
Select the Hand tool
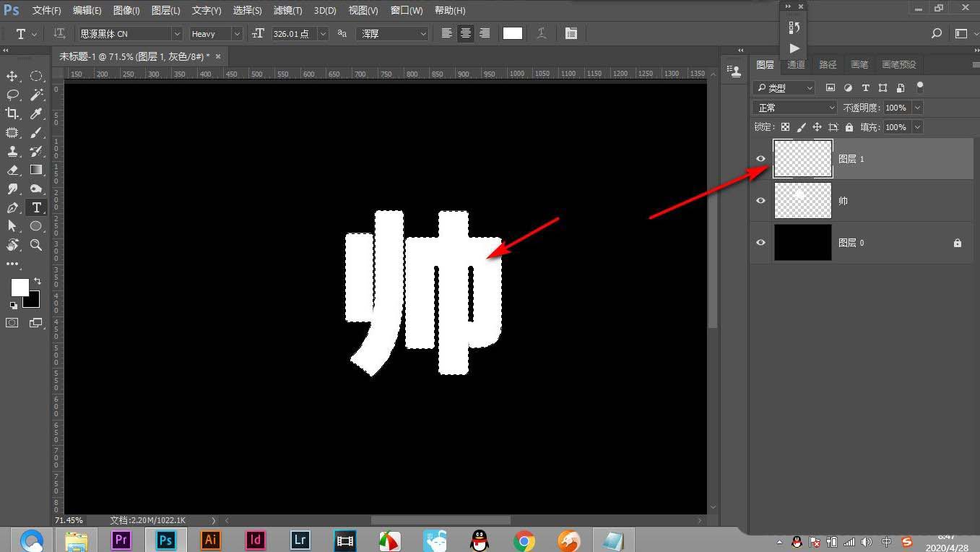point(12,245)
